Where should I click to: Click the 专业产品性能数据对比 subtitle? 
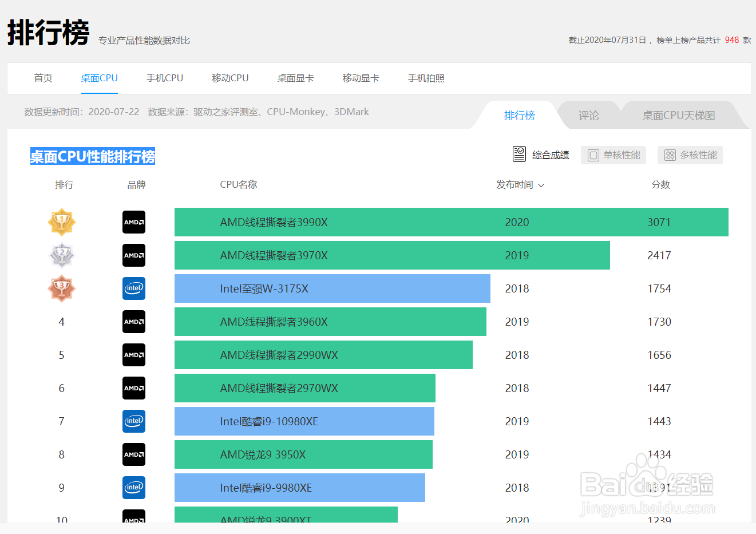point(144,40)
